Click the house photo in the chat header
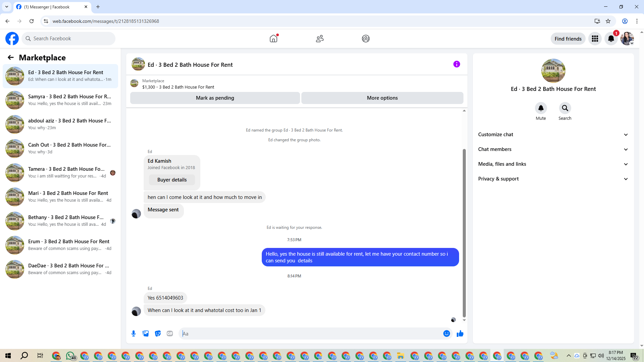Image resolution: width=644 pixels, height=362 pixels. (138, 64)
